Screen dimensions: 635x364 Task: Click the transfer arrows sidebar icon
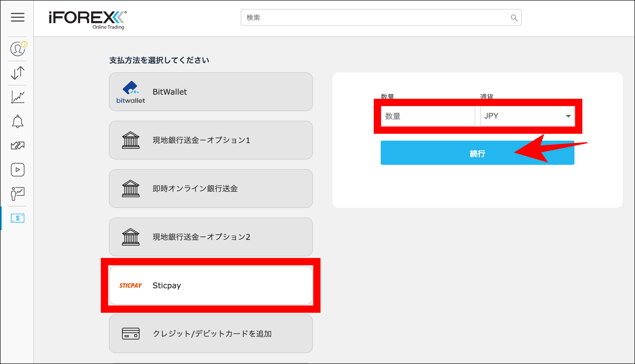tap(17, 145)
